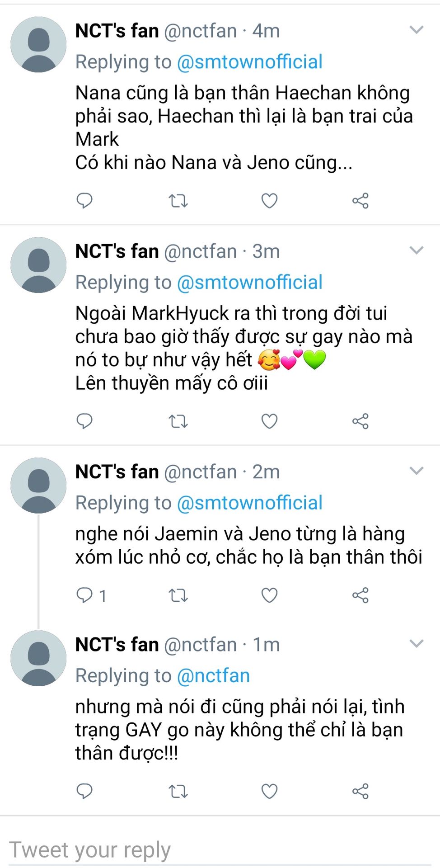
Task: Share the 1m tweet replying to @nctfan
Action: (x=360, y=791)
